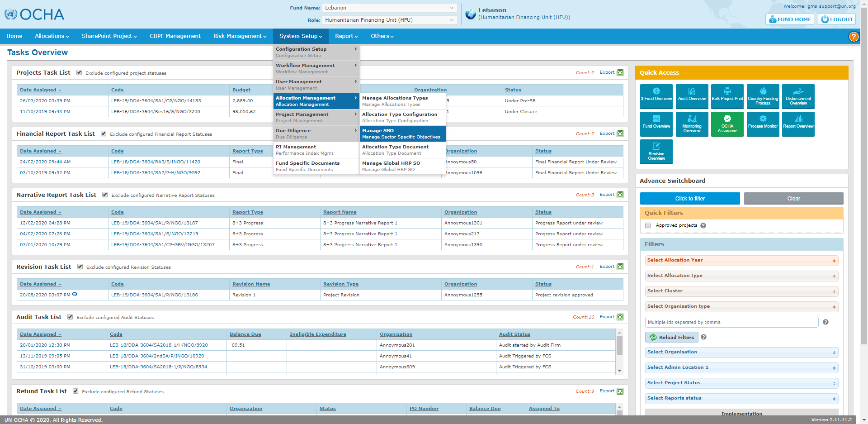The height and width of the screenshot is (424, 868).
Task: Uncheck Exclude configured Audit Statuses
Action: (70, 317)
